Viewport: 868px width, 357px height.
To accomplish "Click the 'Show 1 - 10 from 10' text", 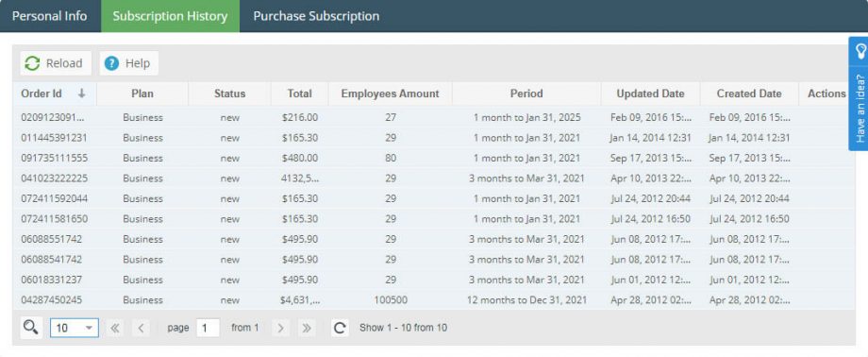I will 403,328.
